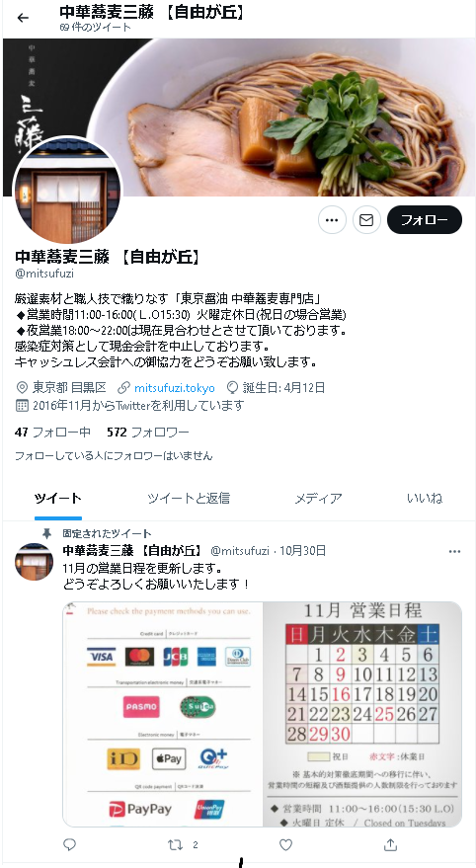Image resolution: width=476 pixels, height=868 pixels.
Task: Retweet the pinned tweet
Action: click(175, 844)
